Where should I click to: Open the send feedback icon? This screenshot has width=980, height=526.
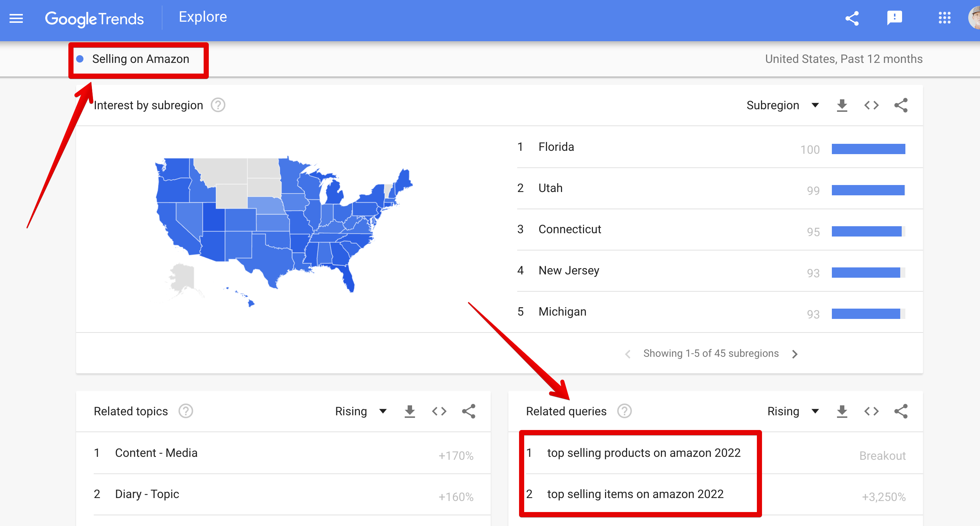894,18
